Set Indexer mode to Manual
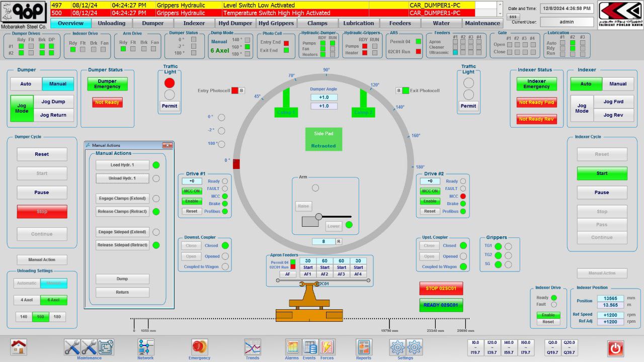This screenshot has width=644, height=362. (x=618, y=84)
